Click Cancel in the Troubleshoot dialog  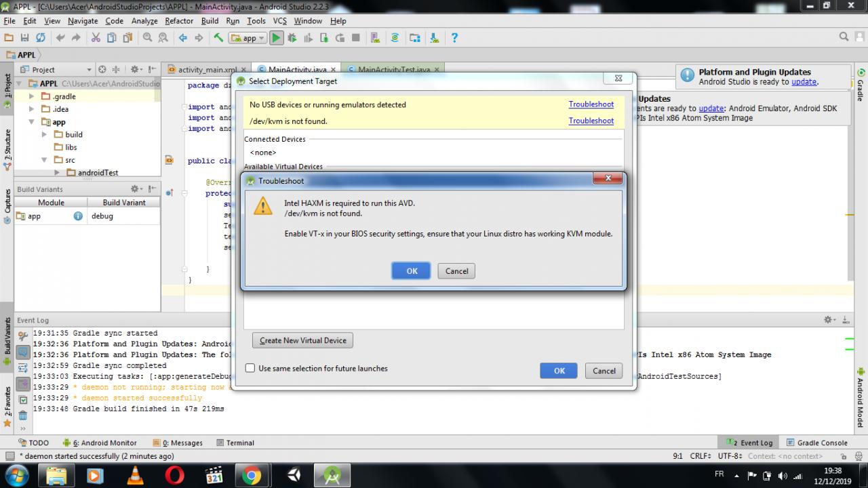(456, 271)
